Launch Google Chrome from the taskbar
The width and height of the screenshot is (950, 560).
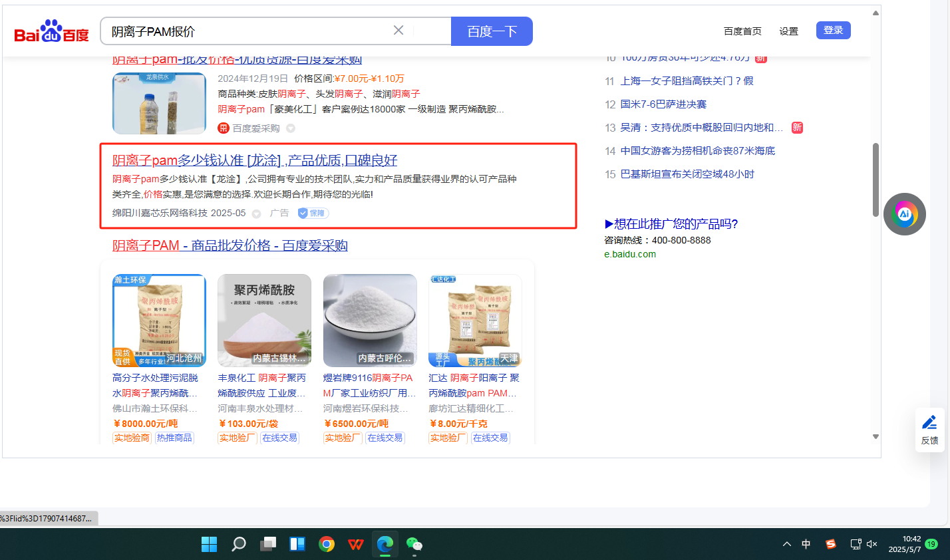(327, 544)
